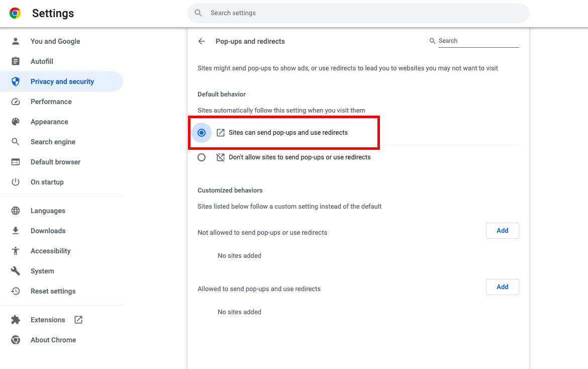The image size is (588, 369).
Task: Click the System wrench icon
Action: pos(16,271)
